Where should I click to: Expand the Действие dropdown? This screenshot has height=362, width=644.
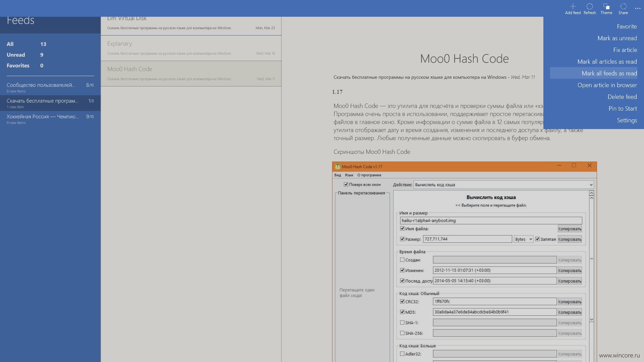click(x=503, y=185)
